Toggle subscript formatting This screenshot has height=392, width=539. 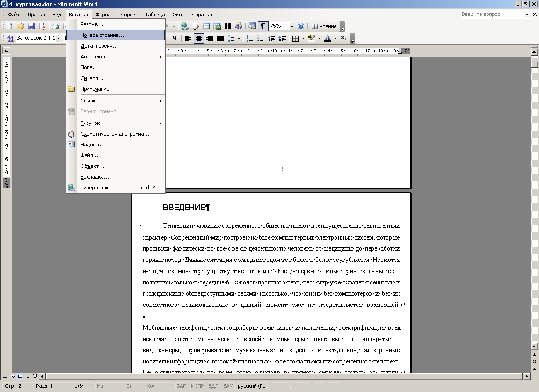click(343, 38)
